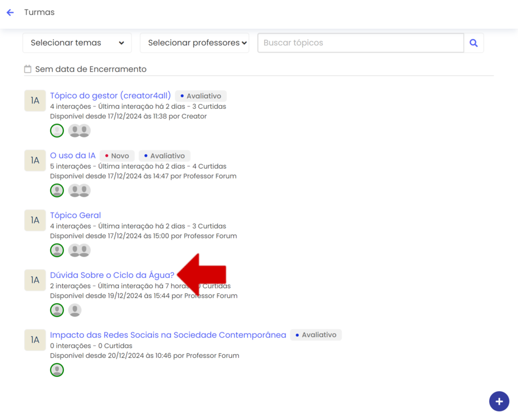Click the Novo tag on O uso da IA

point(117,156)
